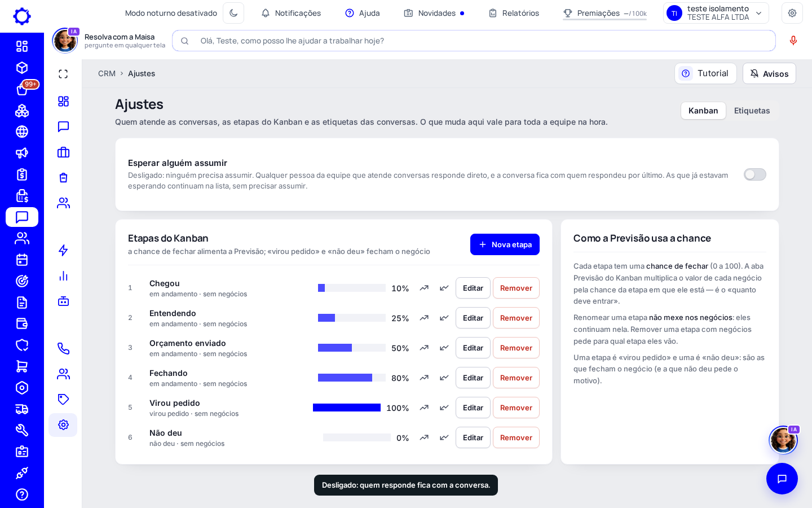Open the megaphone icon in main sidebar

click(x=22, y=153)
